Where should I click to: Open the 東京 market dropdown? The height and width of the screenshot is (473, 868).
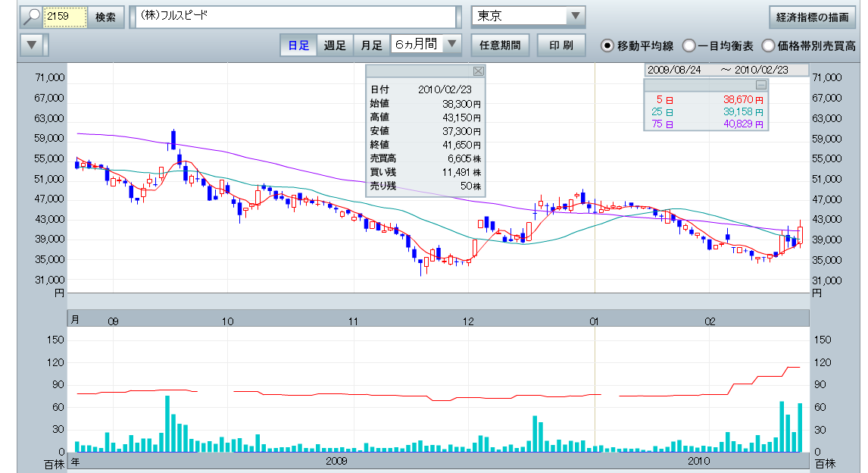coord(576,17)
